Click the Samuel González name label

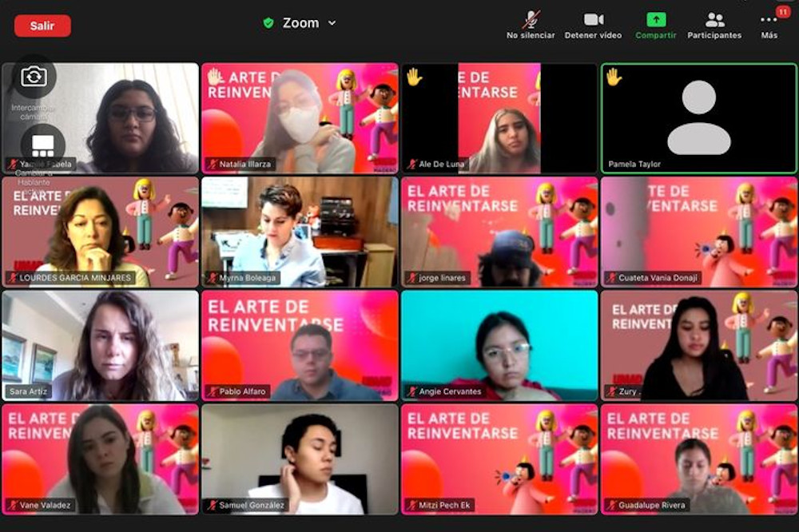coord(252,505)
